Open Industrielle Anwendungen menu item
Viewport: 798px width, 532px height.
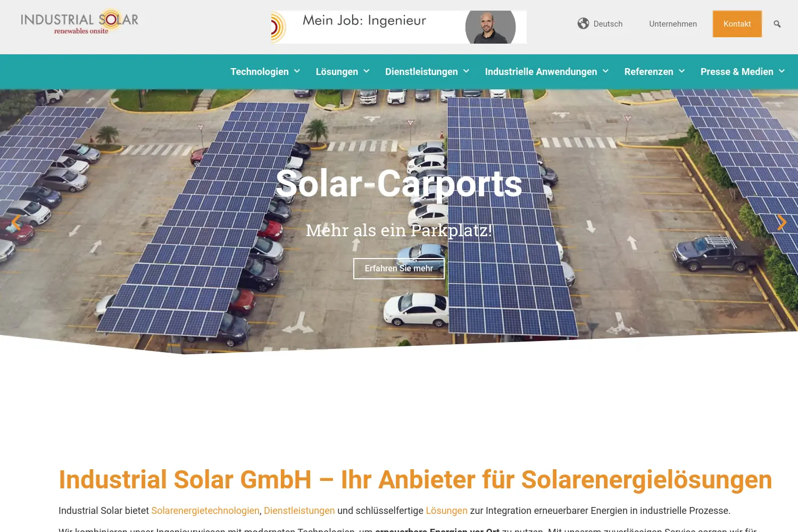(x=541, y=72)
